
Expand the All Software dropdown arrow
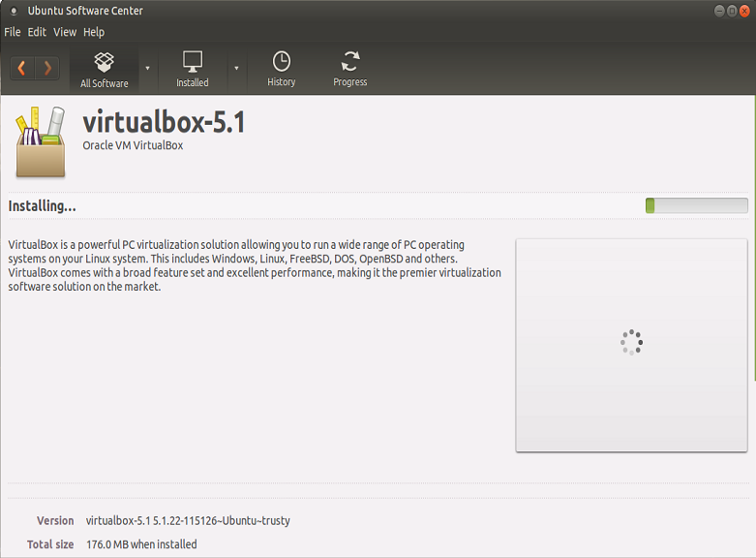147,68
